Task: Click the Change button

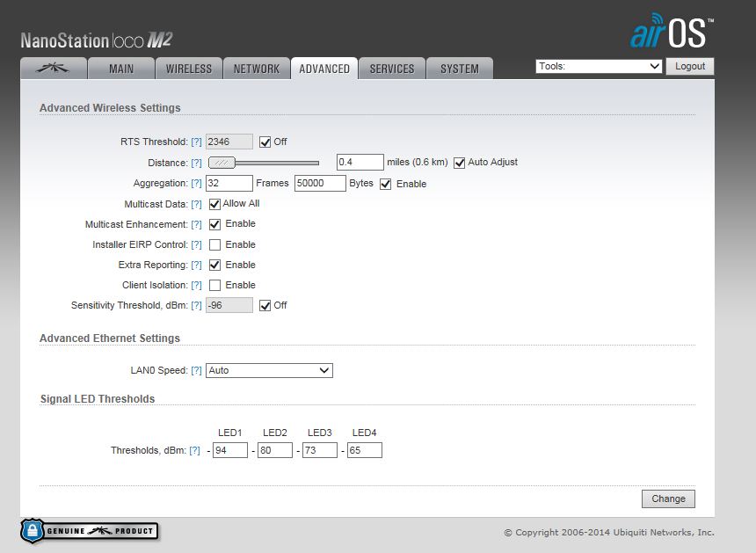Action: (668, 499)
